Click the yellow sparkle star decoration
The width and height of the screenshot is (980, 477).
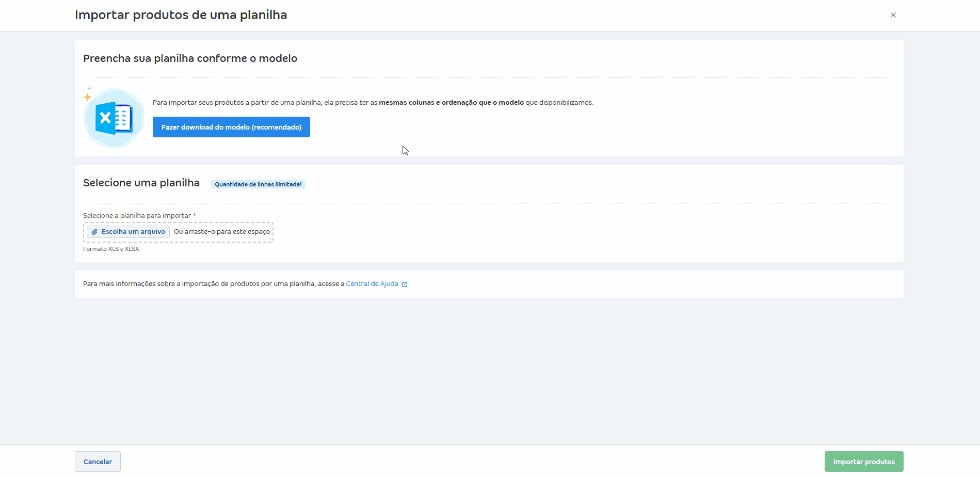click(x=88, y=97)
